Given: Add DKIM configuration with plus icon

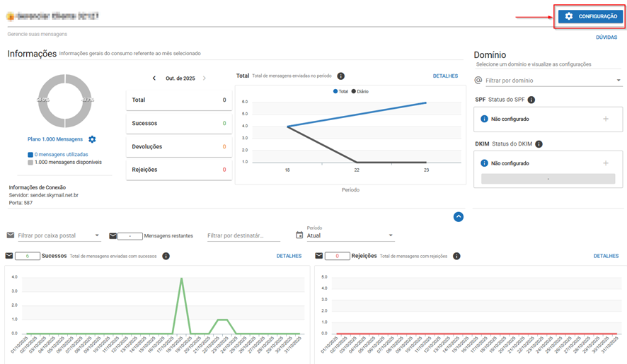Looking at the screenshot, I should coord(605,163).
